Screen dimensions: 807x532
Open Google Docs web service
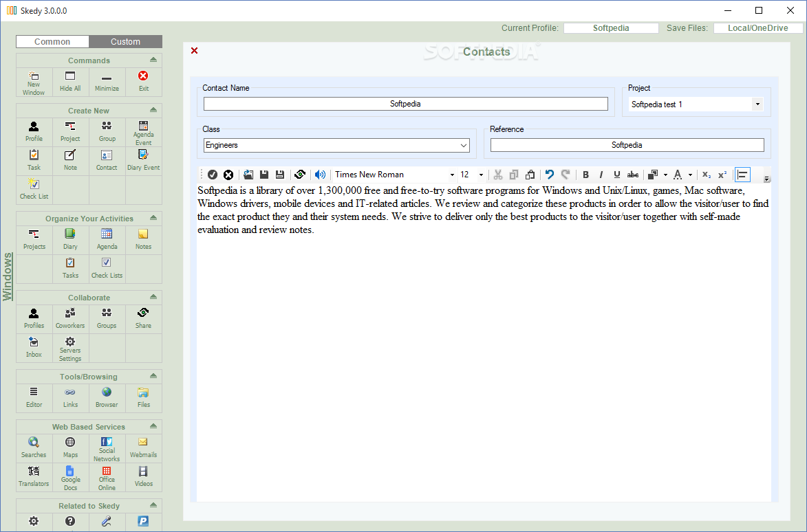(x=70, y=477)
